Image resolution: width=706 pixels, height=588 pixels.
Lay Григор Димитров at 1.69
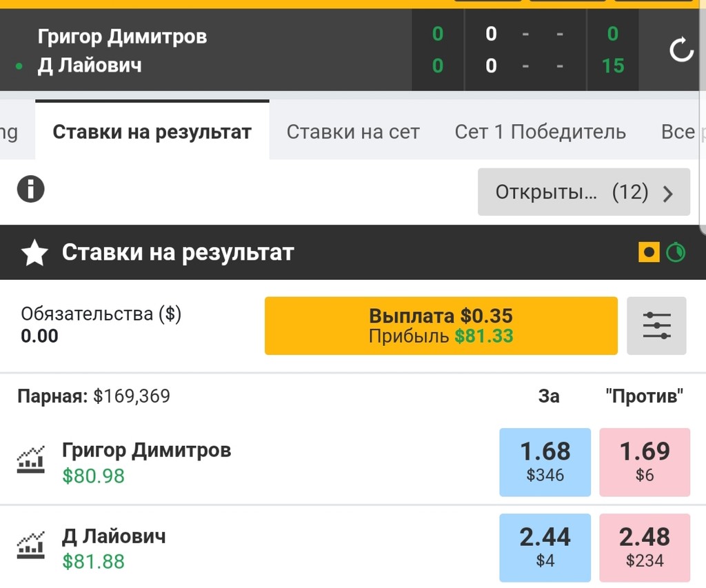(645, 462)
